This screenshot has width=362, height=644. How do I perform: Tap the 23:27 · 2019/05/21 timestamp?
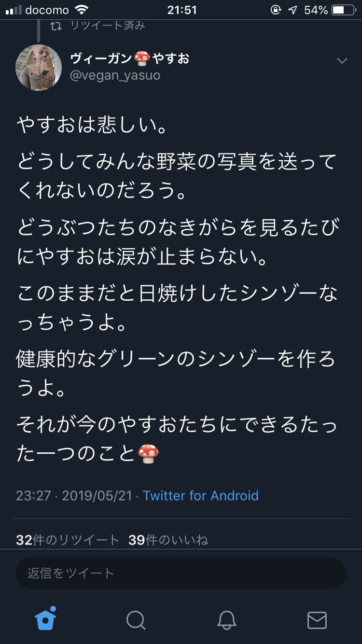point(74,496)
